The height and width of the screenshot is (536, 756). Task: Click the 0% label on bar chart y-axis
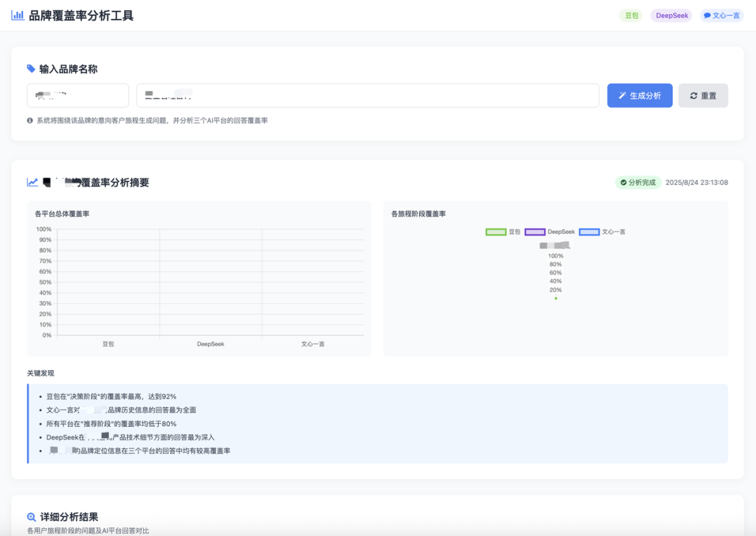(x=47, y=335)
